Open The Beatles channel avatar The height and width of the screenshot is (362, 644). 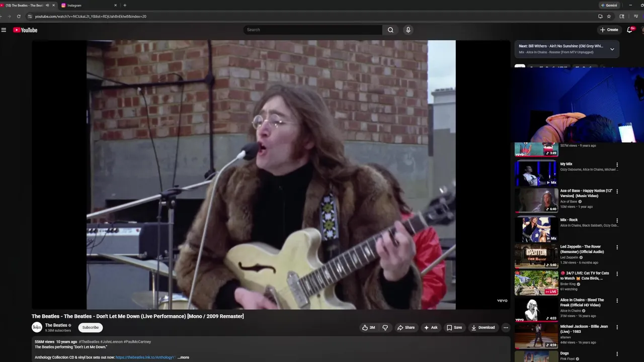[37, 327]
